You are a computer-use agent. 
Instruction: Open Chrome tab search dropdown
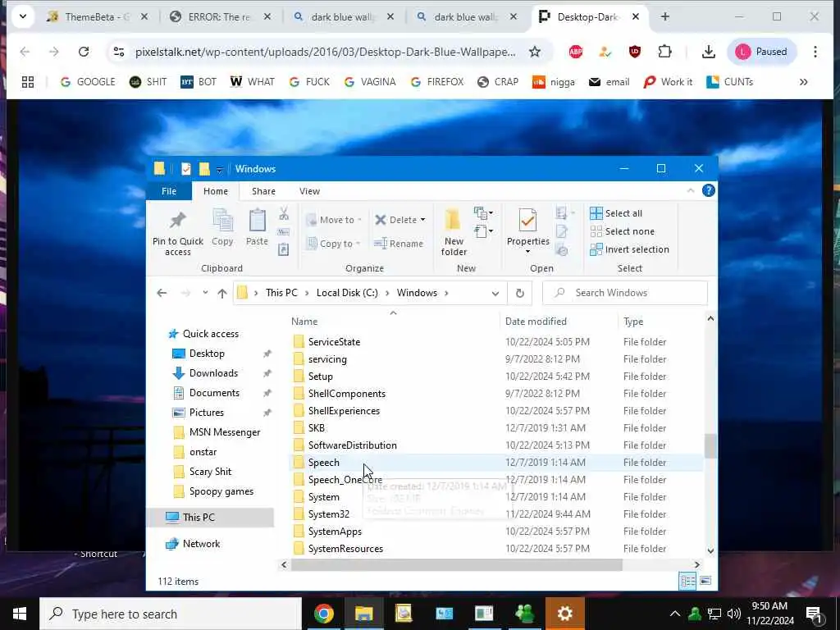coord(23,16)
